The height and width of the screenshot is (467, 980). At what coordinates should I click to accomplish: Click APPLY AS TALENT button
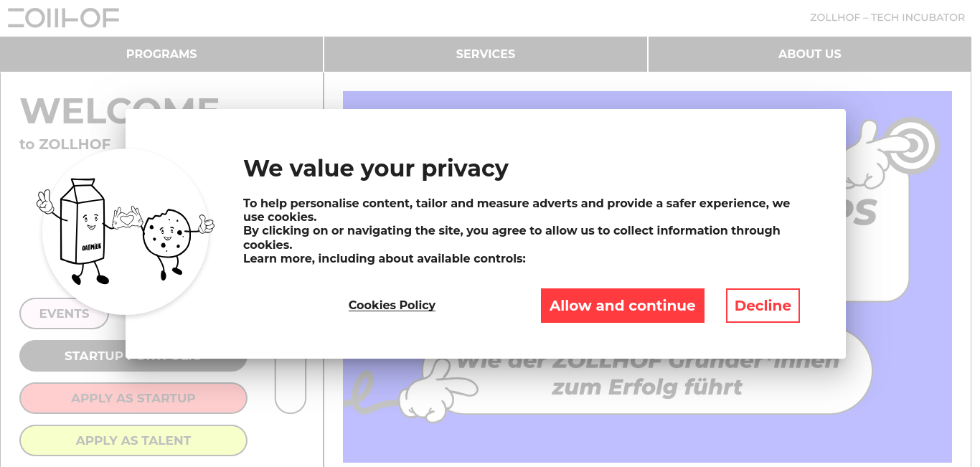point(133,440)
